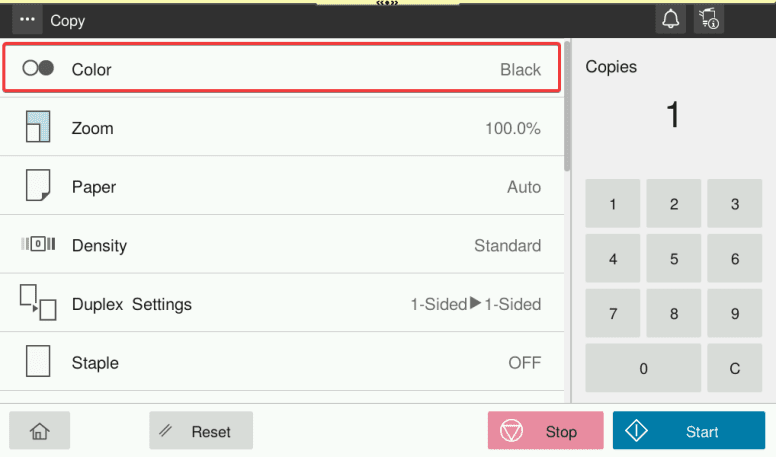776x457 pixels.
Task: Open the notification bell
Action: tap(671, 19)
